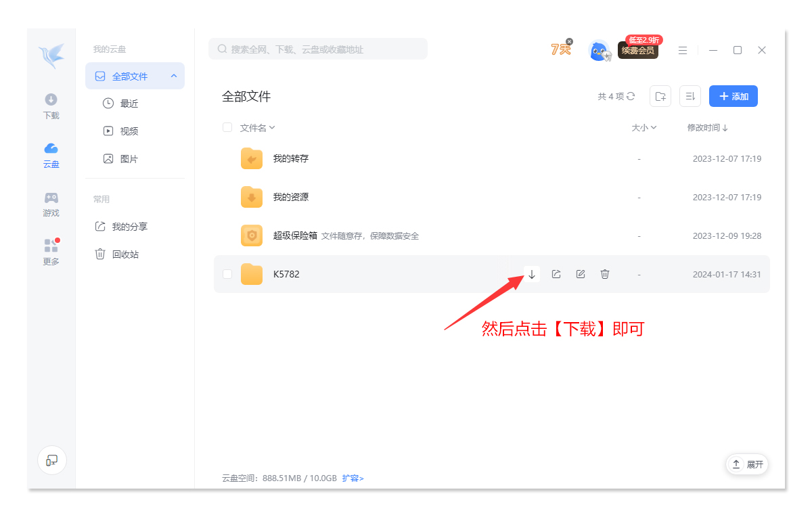Image resolution: width=812 pixels, height=517 pixels.
Task: Open 回收站 in the left panel
Action: [125, 254]
